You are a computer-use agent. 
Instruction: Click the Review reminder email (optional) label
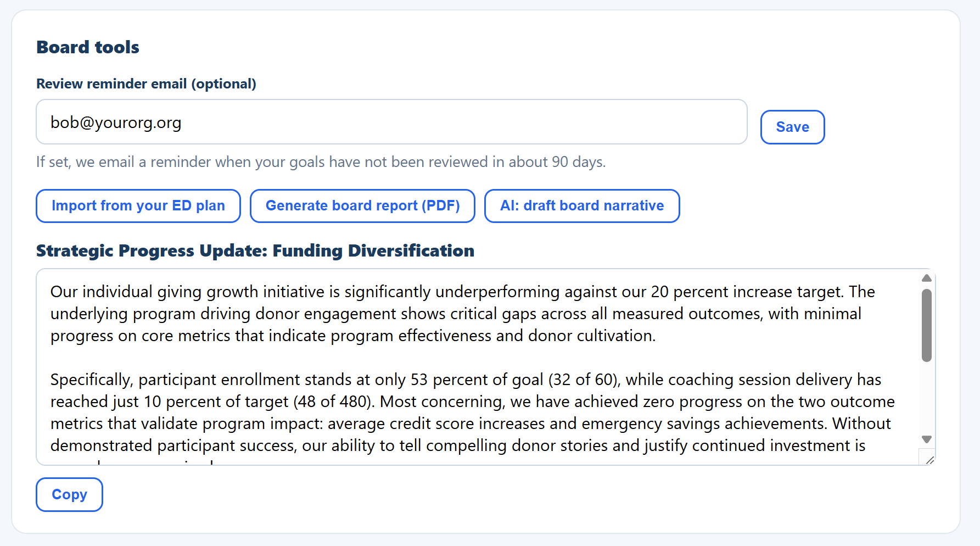(x=146, y=83)
